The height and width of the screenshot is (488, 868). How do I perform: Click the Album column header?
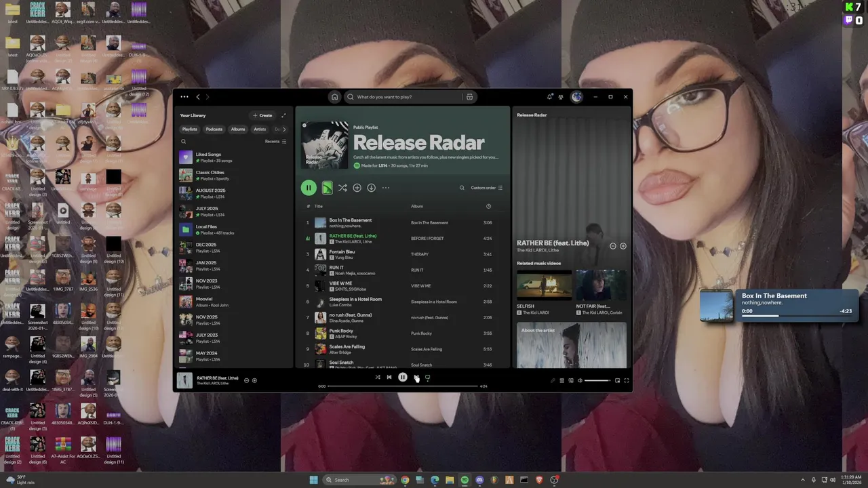coord(417,206)
